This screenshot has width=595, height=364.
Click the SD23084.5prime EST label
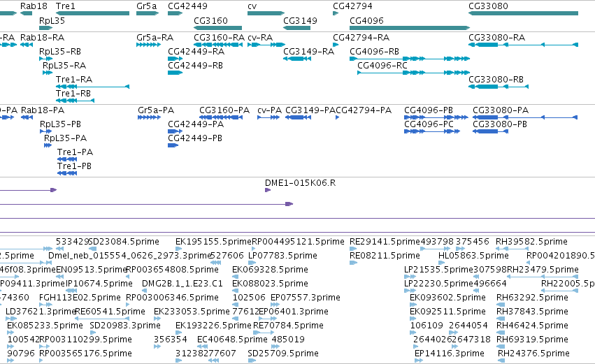pyautogui.click(x=124, y=242)
